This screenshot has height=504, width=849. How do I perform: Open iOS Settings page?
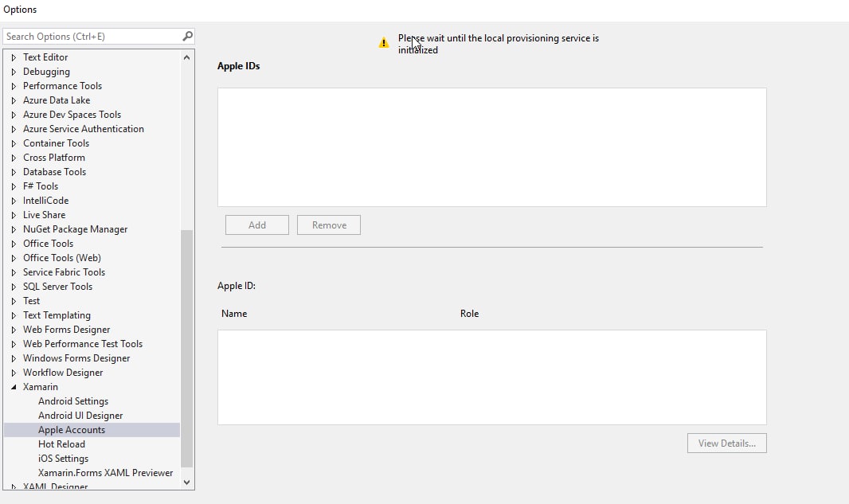(x=63, y=459)
